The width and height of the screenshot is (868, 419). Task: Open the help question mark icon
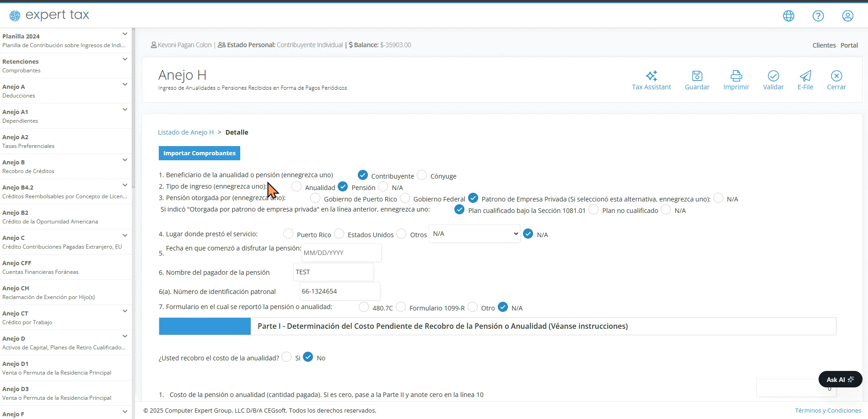click(818, 16)
